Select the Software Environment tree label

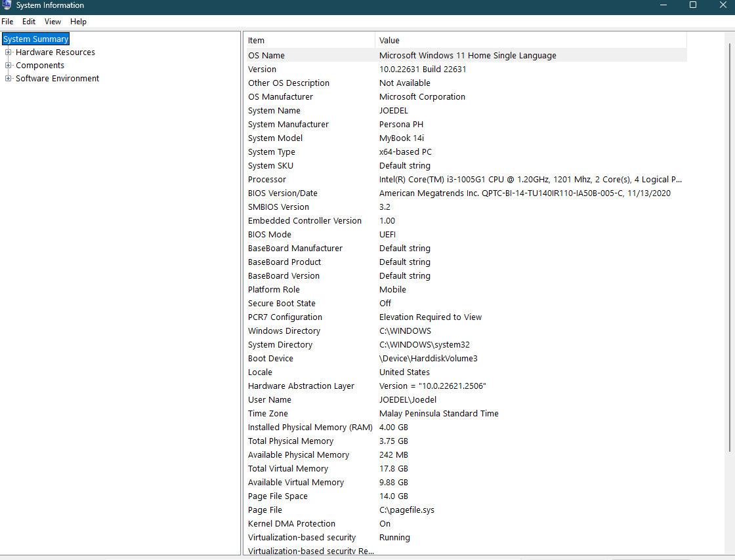(57, 78)
